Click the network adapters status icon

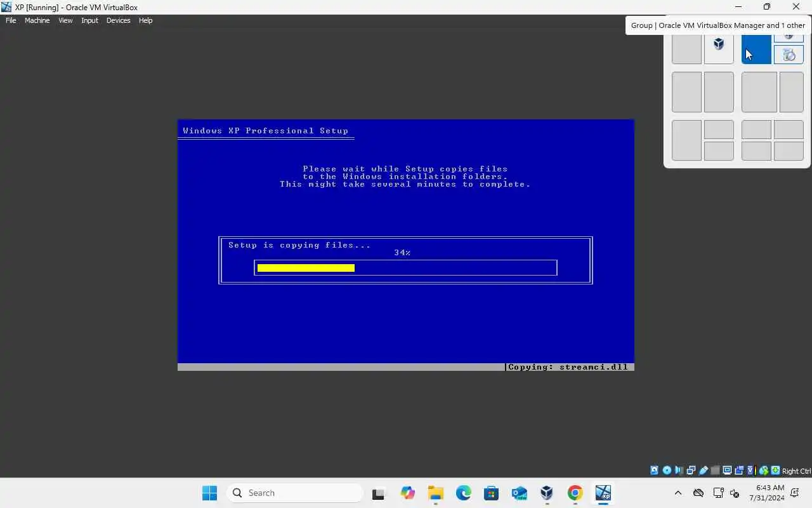691,471
